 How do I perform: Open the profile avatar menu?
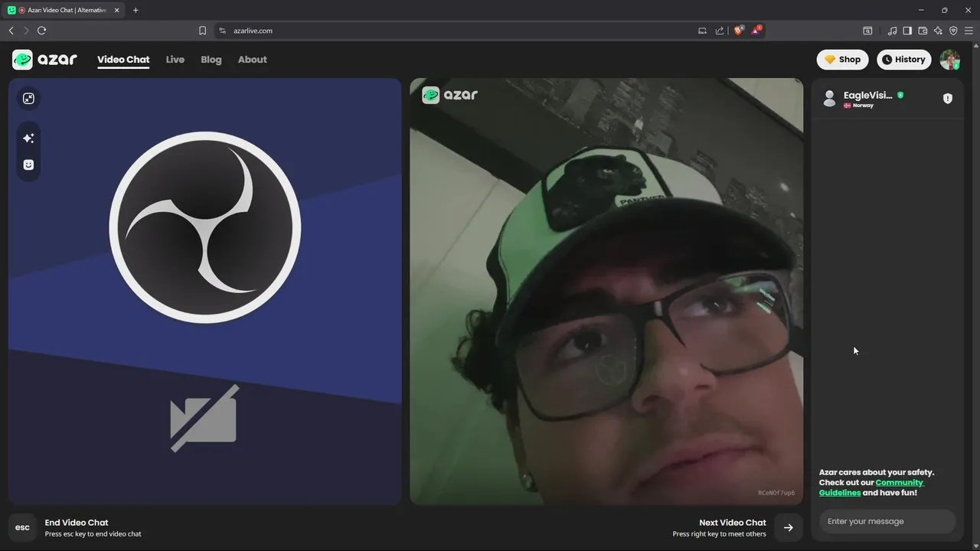click(950, 60)
